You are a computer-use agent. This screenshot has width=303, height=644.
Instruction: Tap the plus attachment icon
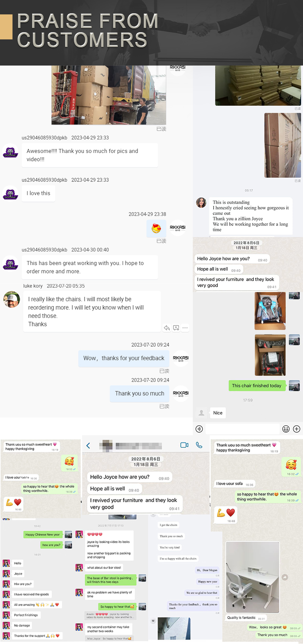297,429
